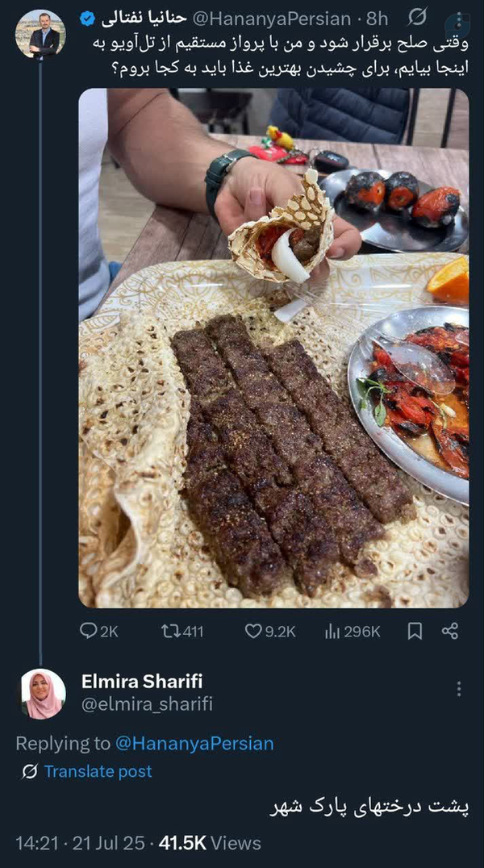Screen dimensions: 484x868
Task: Click the Elmira Sharifi display name
Action: point(141,681)
